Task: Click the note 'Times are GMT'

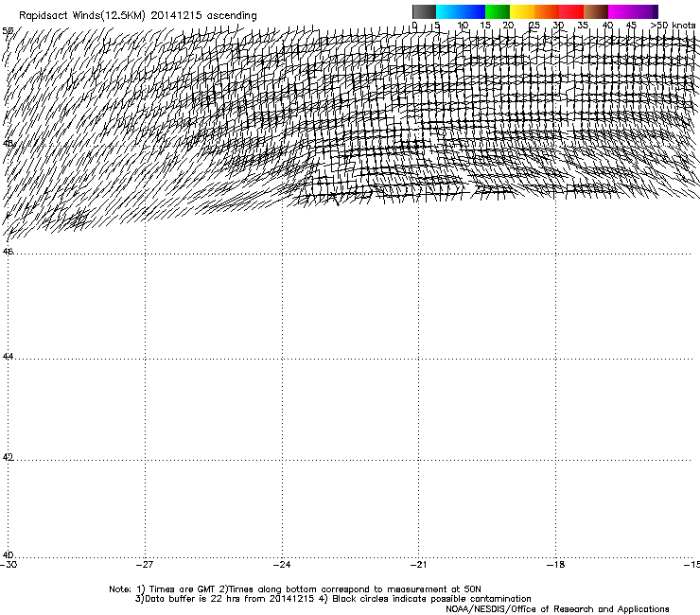Action: 183,589
